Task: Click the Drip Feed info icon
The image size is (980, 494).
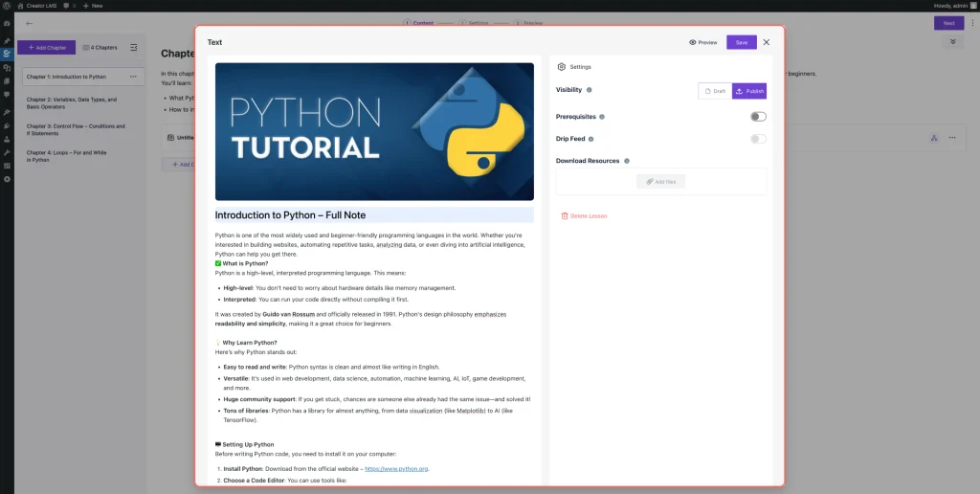Action: point(589,139)
